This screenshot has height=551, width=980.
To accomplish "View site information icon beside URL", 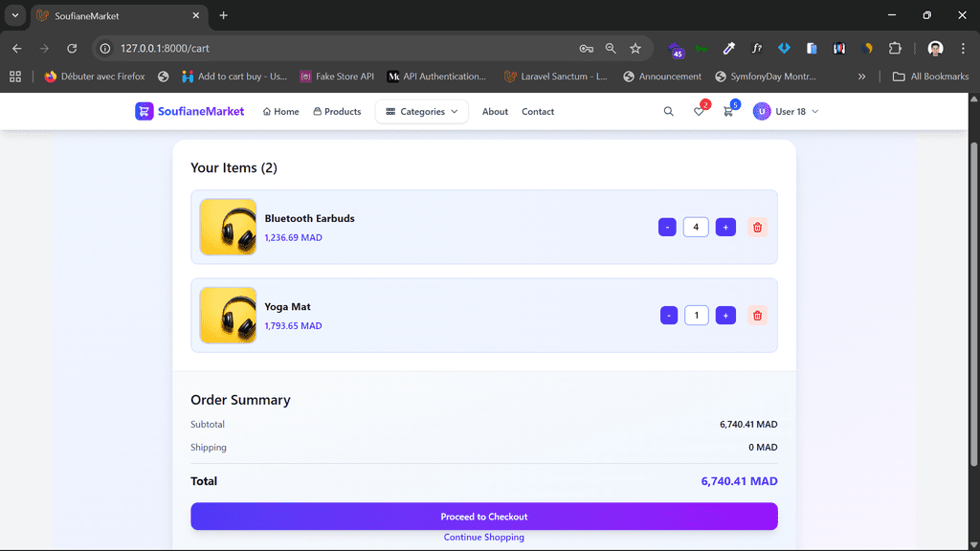I will click(x=105, y=48).
